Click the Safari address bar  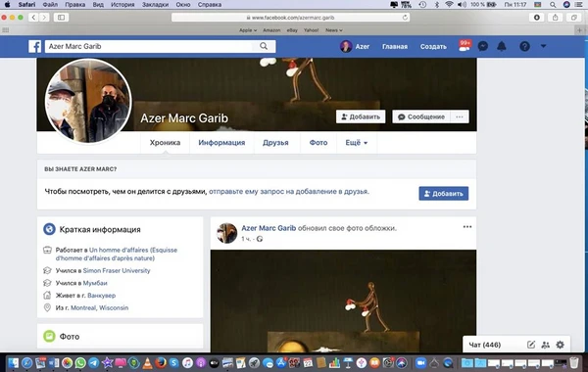290,18
